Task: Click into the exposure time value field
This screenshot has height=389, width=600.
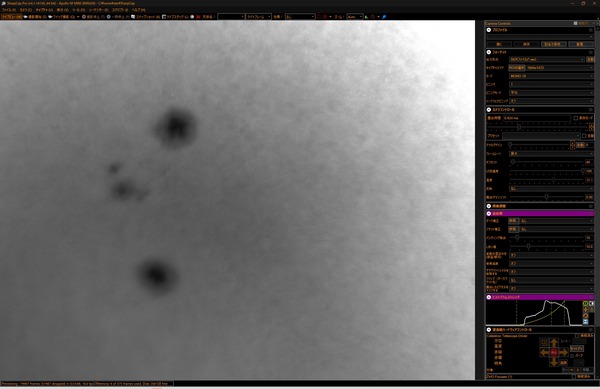Action: pyautogui.click(x=536, y=118)
